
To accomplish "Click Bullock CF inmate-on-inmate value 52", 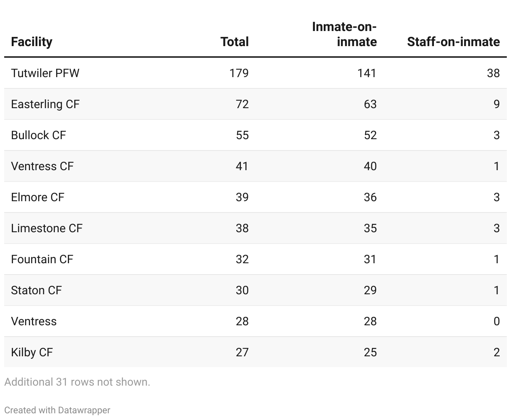I will [x=370, y=135].
